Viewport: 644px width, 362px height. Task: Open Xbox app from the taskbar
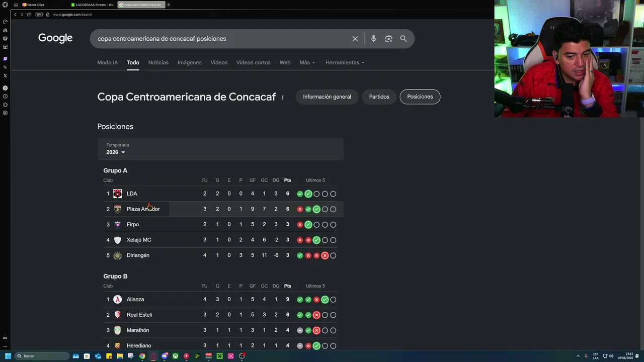[x=175, y=356]
